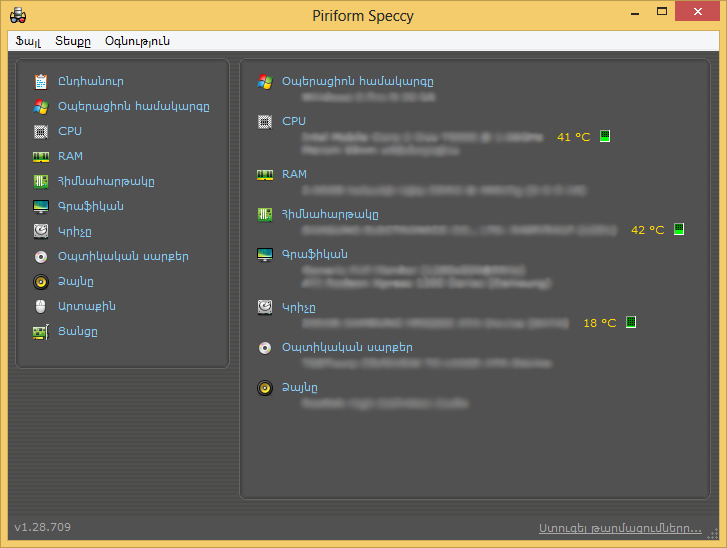Click the motherboard temperature 42 °C
This screenshot has height=548, width=727.
(x=648, y=230)
